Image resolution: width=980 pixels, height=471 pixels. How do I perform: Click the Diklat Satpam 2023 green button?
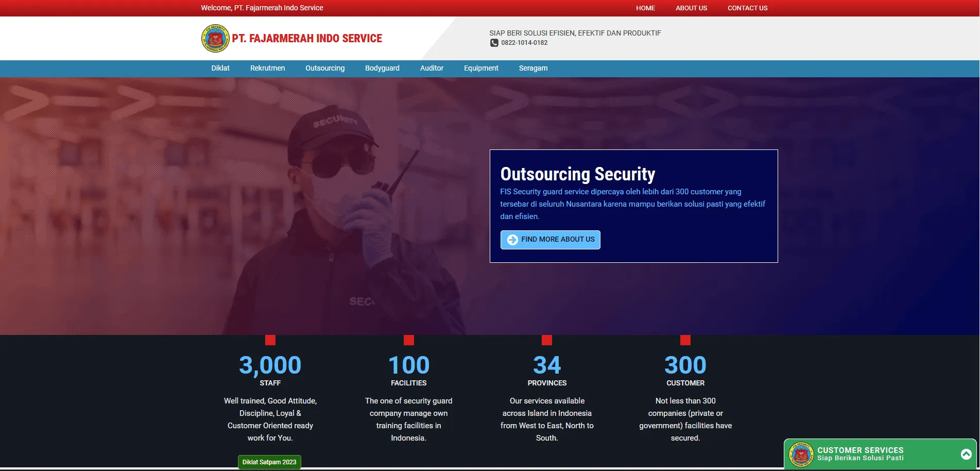[x=269, y=462]
